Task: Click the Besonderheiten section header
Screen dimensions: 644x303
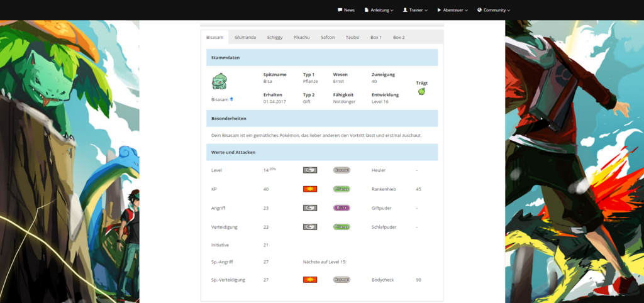Action: pos(322,118)
